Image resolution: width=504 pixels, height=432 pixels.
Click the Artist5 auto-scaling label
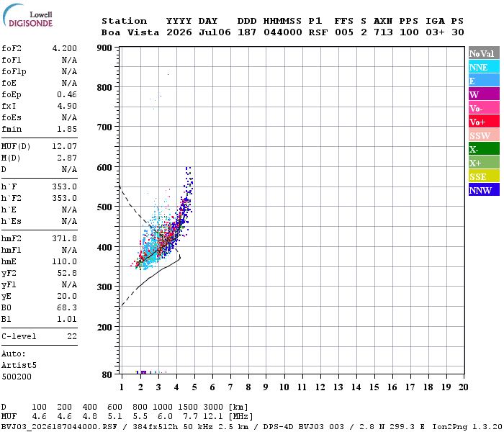19,366
